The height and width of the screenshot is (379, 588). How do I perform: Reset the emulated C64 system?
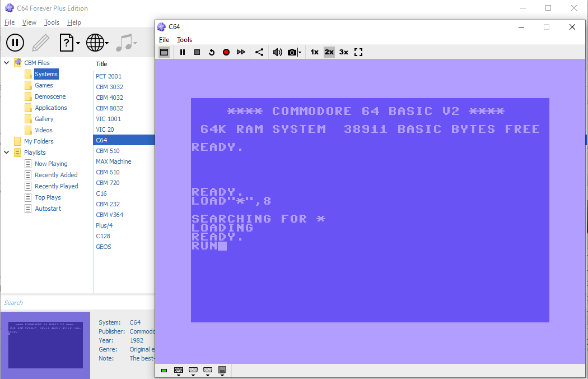click(212, 52)
